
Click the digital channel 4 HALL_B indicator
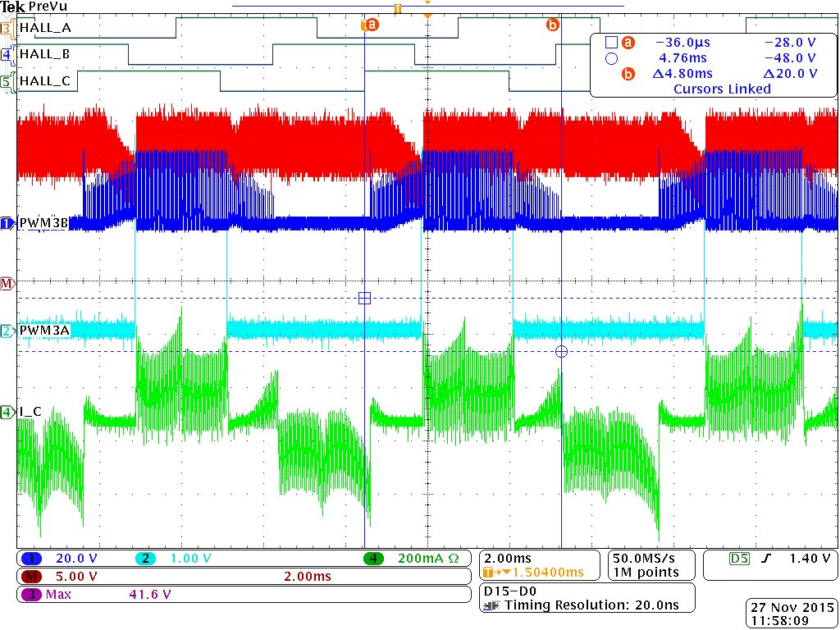tap(7, 55)
